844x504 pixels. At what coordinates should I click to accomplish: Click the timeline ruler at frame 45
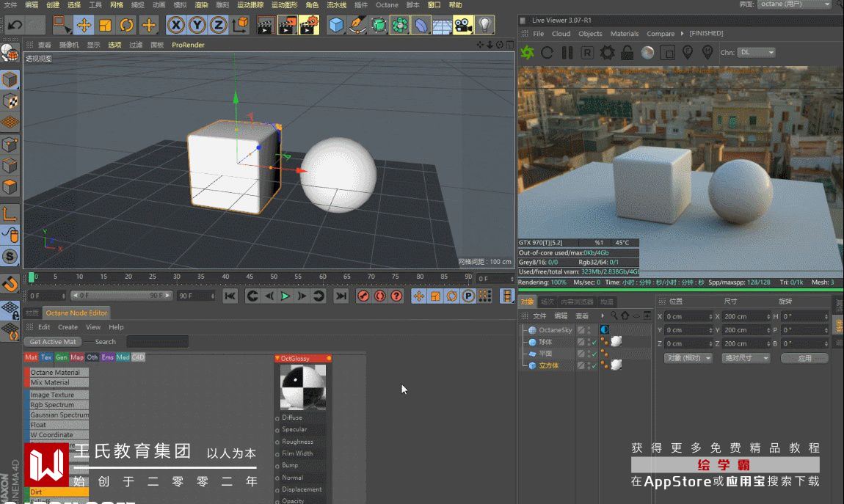[x=250, y=277]
